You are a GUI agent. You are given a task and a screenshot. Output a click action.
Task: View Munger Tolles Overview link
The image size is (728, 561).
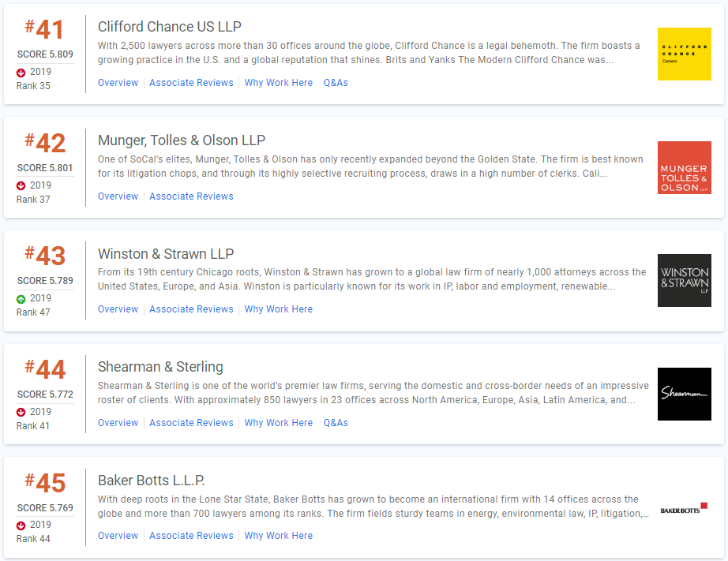pyautogui.click(x=118, y=196)
